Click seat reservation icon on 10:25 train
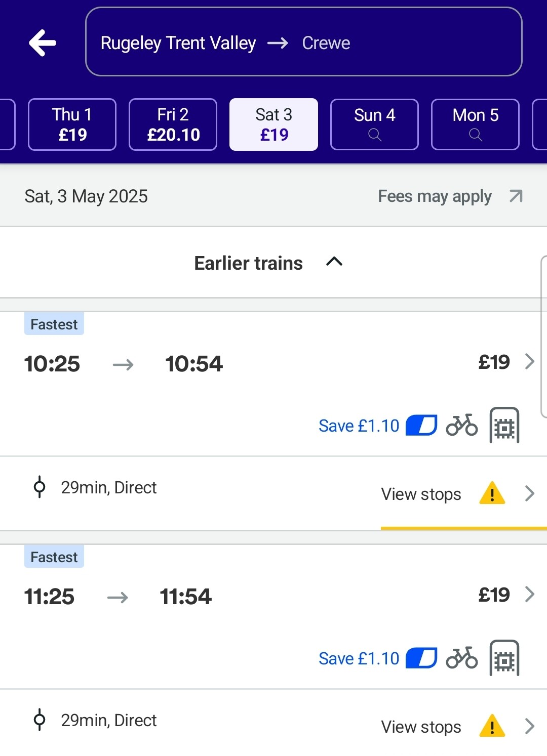 (504, 425)
